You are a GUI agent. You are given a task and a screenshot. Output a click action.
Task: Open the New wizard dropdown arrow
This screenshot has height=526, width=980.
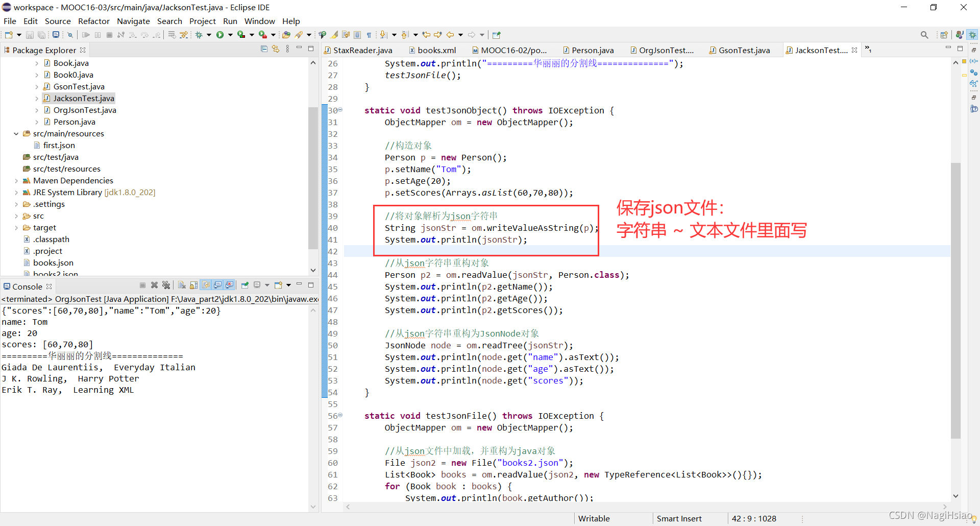19,35
